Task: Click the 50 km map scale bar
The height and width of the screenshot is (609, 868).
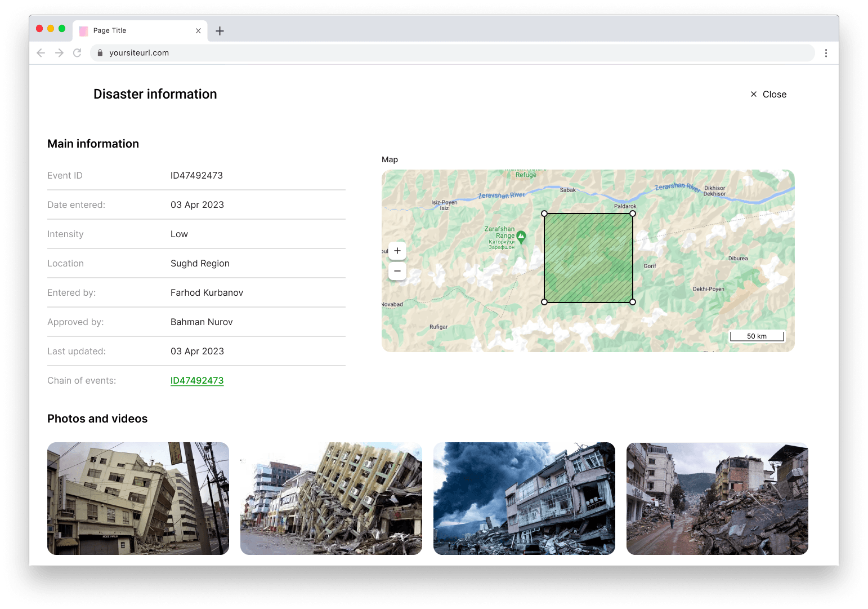Action: click(757, 336)
